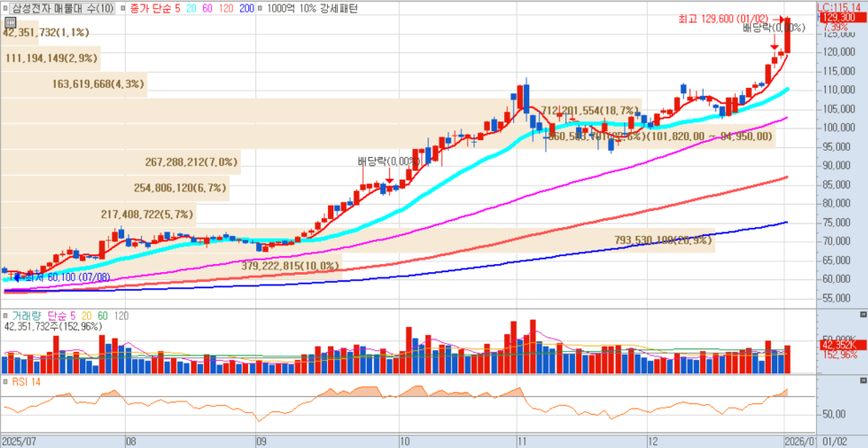Click the 최고 129,600 (01/02) high marker

723,18
